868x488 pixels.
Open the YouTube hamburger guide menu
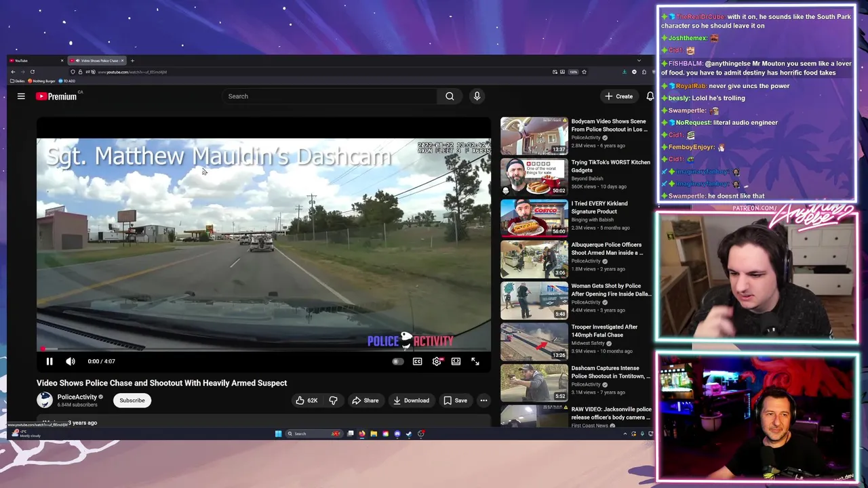click(21, 96)
